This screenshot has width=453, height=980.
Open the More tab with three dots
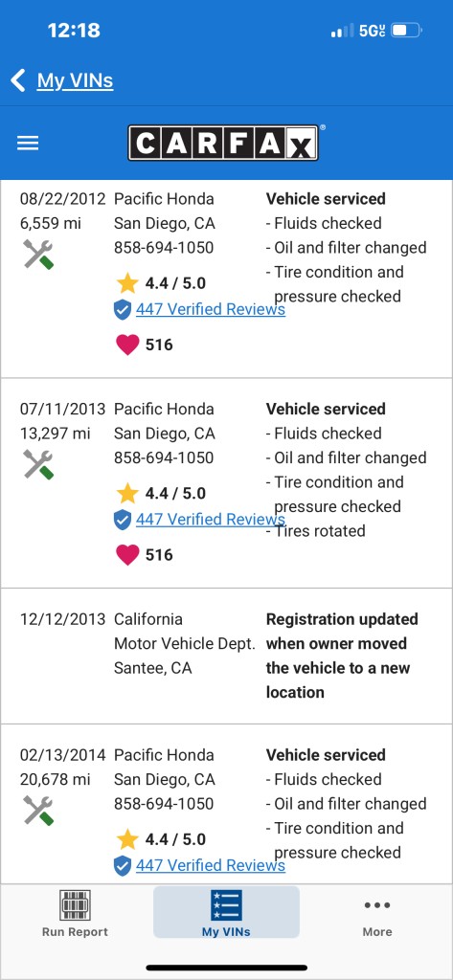[x=377, y=918]
